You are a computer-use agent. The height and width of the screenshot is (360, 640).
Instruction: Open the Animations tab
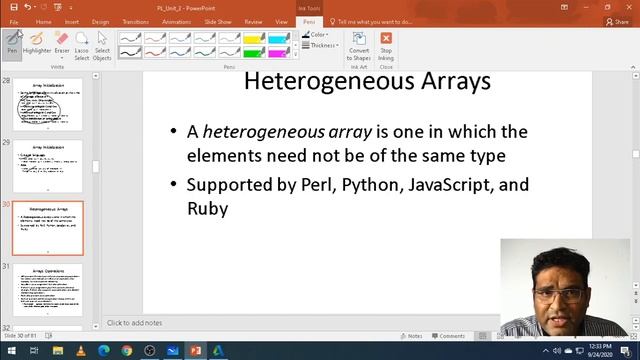pos(176,22)
